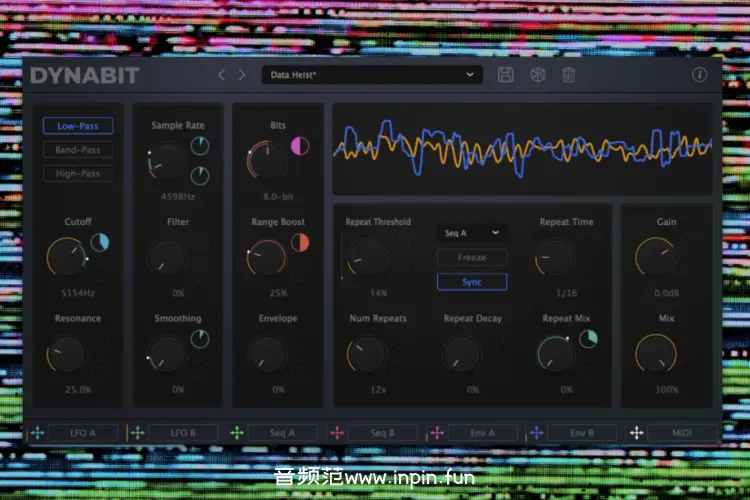Switch filter to High-Pass mode

[78, 174]
